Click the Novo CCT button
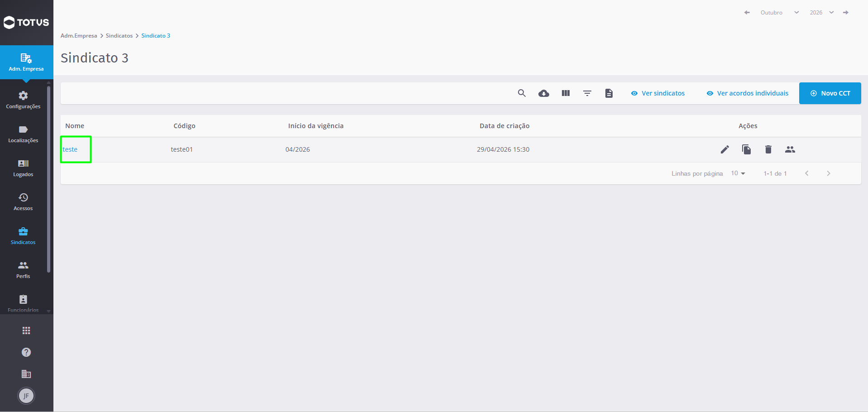Image resolution: width=868 pixels, height=412 pixels. 830,93
